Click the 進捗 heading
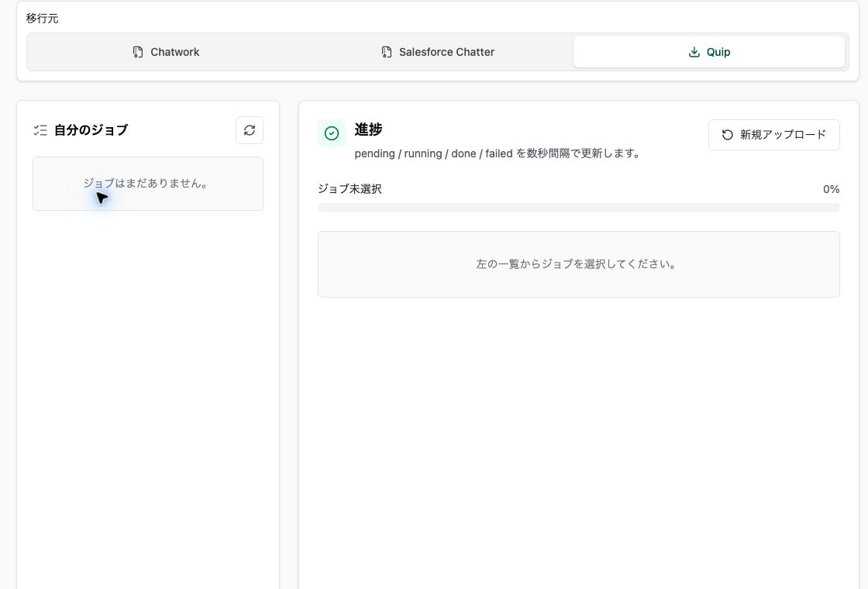 (368, 129)
